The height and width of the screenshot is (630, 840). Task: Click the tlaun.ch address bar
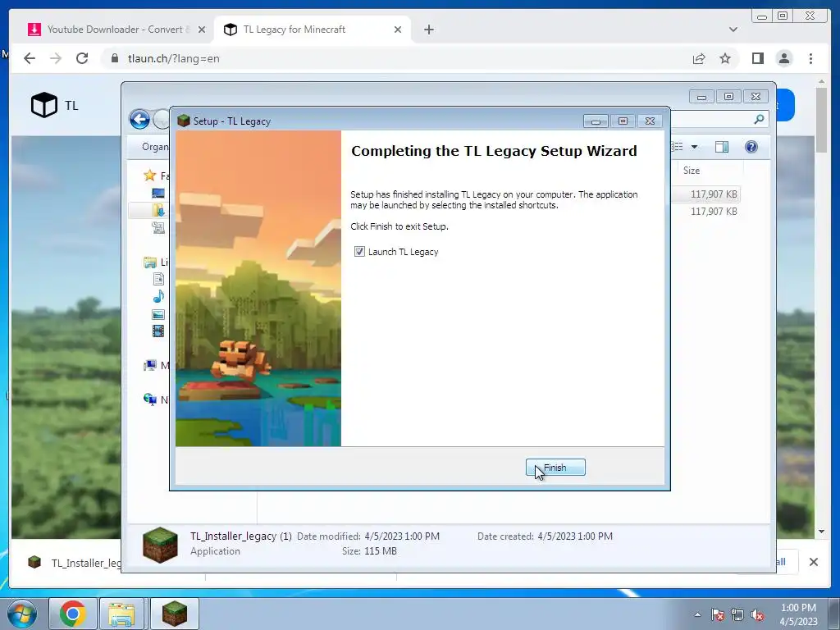point(396,58)
